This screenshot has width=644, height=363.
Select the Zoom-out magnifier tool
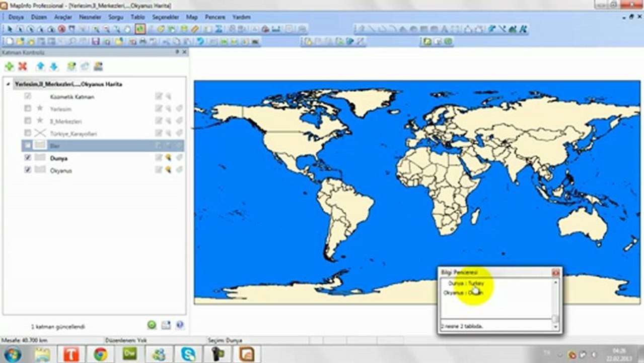point(106,29)
